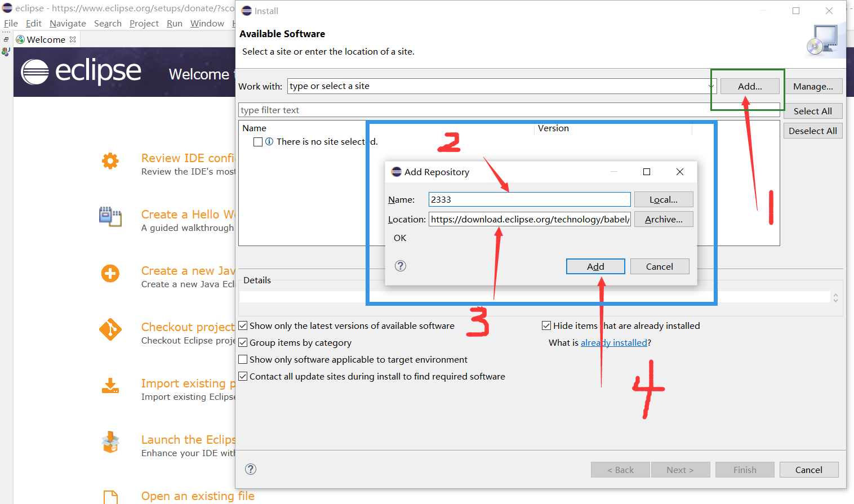
Task: Maximize the Install dialog window
Action: click(x=796, y=11)
